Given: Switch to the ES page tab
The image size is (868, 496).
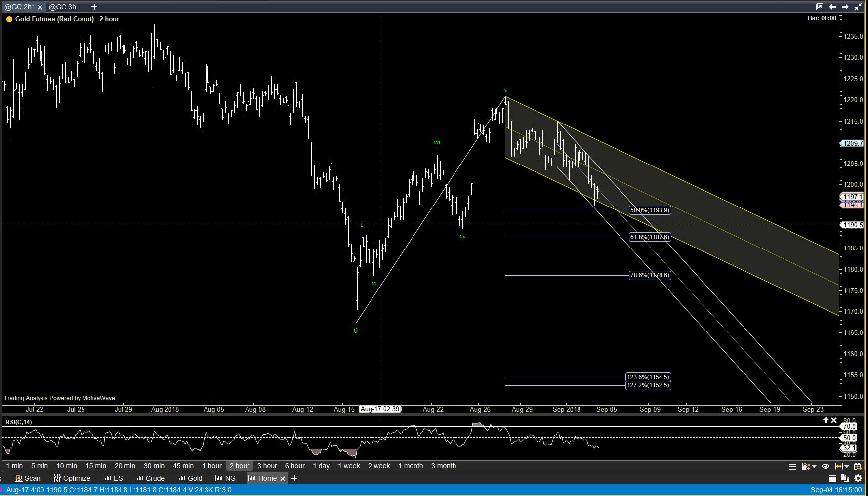Looking at the screenshot, I should click(x=113, y=478).
